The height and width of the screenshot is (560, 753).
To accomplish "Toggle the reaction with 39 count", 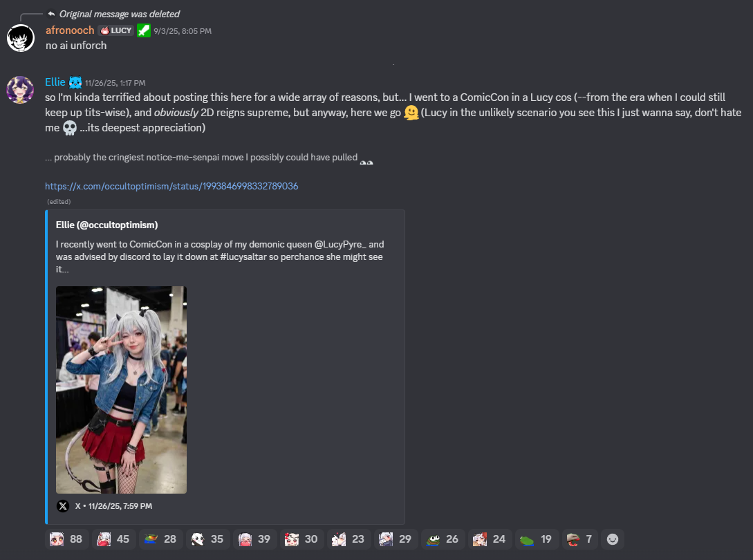I will point(254,539).
